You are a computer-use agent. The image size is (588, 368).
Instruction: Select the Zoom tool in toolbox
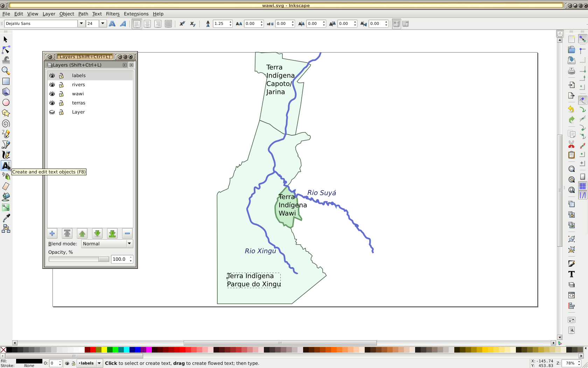(x=6, y=71)
